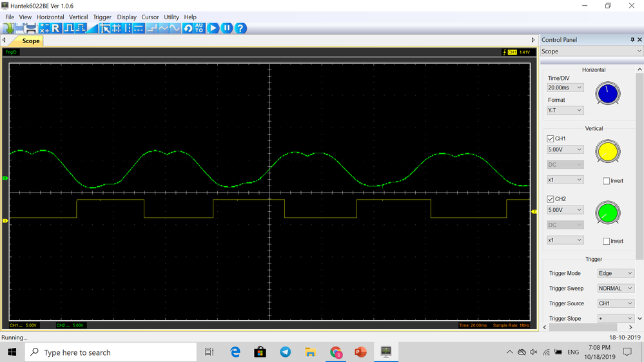The height and width of the screenshot is (362, 644).
Task: Enable the horizontal cursor lines icon
Action: pyautogui.click(x=139, y=28)
